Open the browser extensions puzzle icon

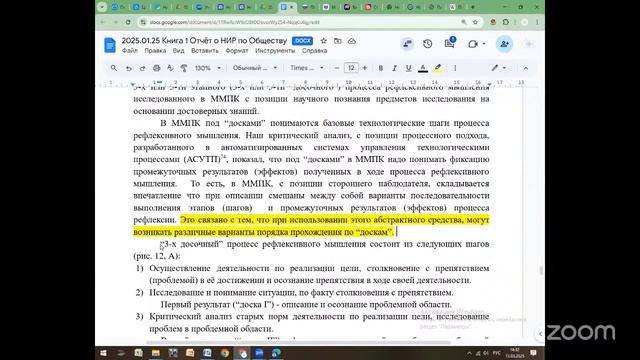(506, 22)
